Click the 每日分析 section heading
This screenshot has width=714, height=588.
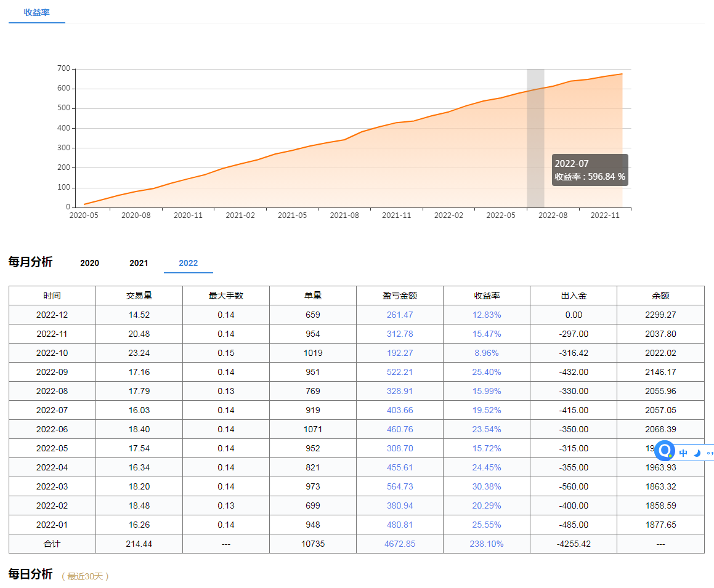[x=31, y=574]
